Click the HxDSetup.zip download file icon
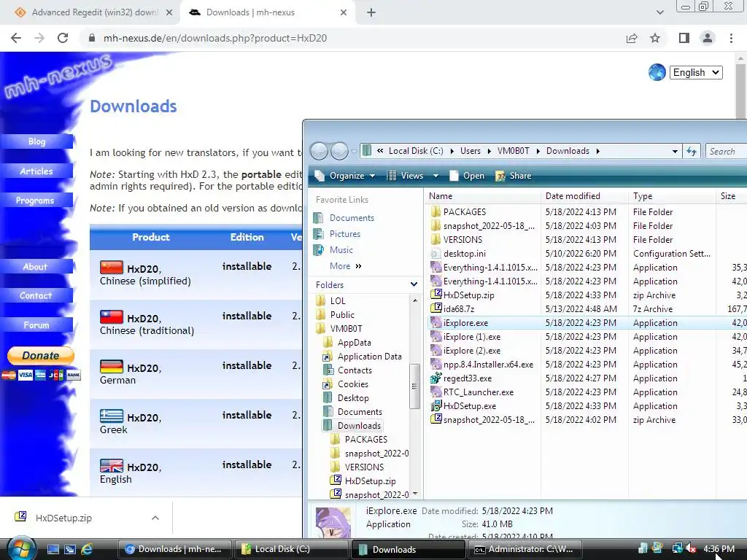The width and height of the screenshot is (747, 560). tap(20, 517)
